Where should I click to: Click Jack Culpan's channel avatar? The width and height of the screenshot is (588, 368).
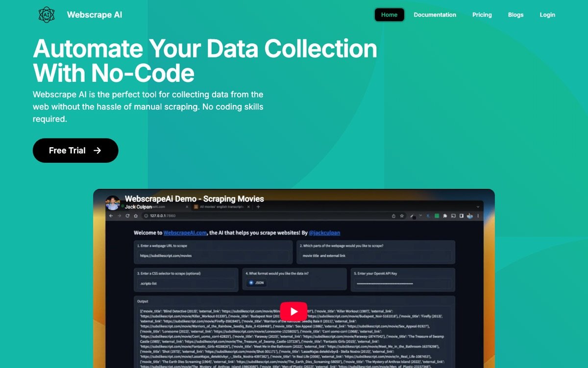click(x=113, y=203)
